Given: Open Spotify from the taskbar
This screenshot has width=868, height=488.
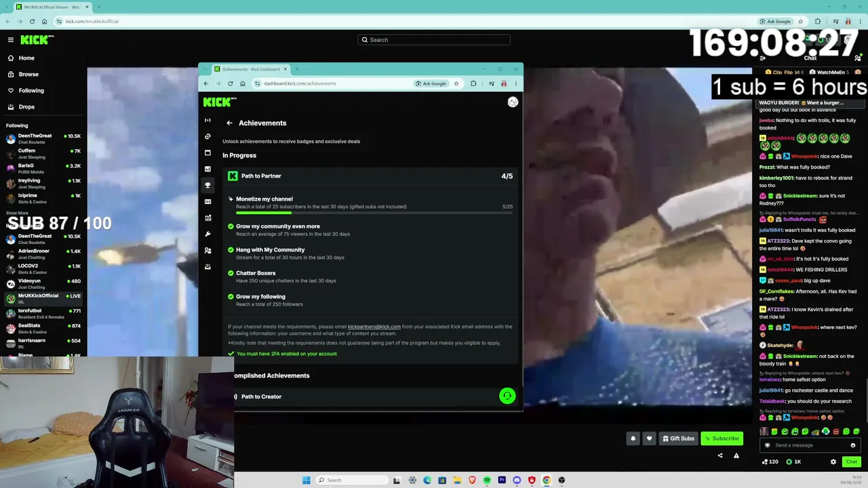Looking at the screenshot, I should pos(487,480).
